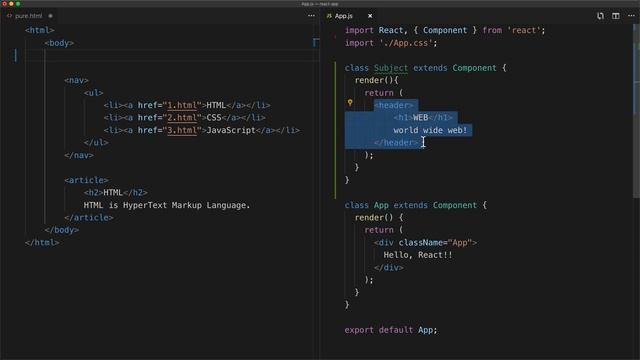Click the closing </article> tag
This screenshot has width=640, height=360.
point(89,218)
